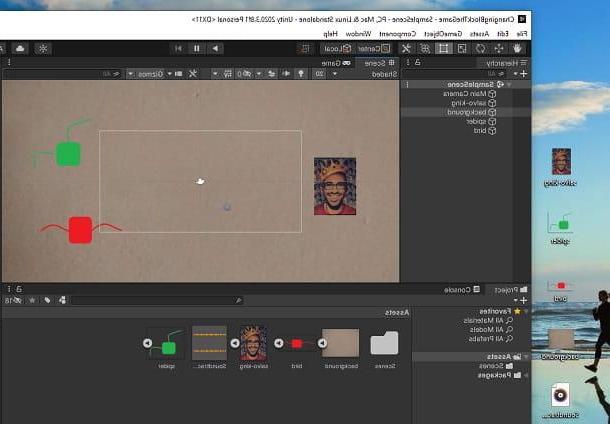Select the Rotate tool
The width and height of the screenshot is (610, 424).
(480, 49)
